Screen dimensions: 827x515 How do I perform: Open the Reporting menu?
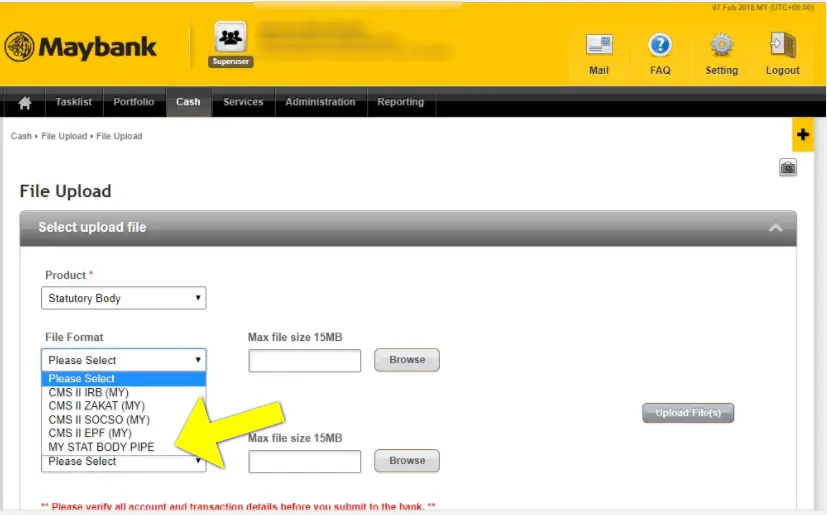coord(400,102)
